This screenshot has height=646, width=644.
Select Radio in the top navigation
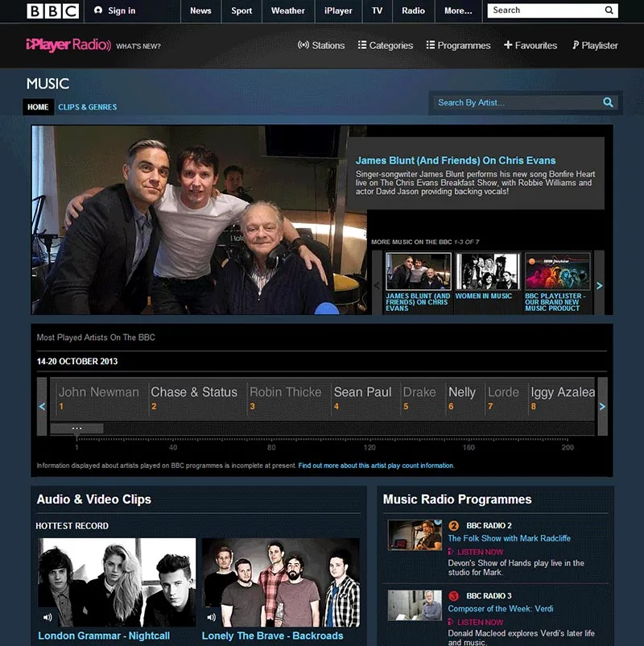coord(413,10)
